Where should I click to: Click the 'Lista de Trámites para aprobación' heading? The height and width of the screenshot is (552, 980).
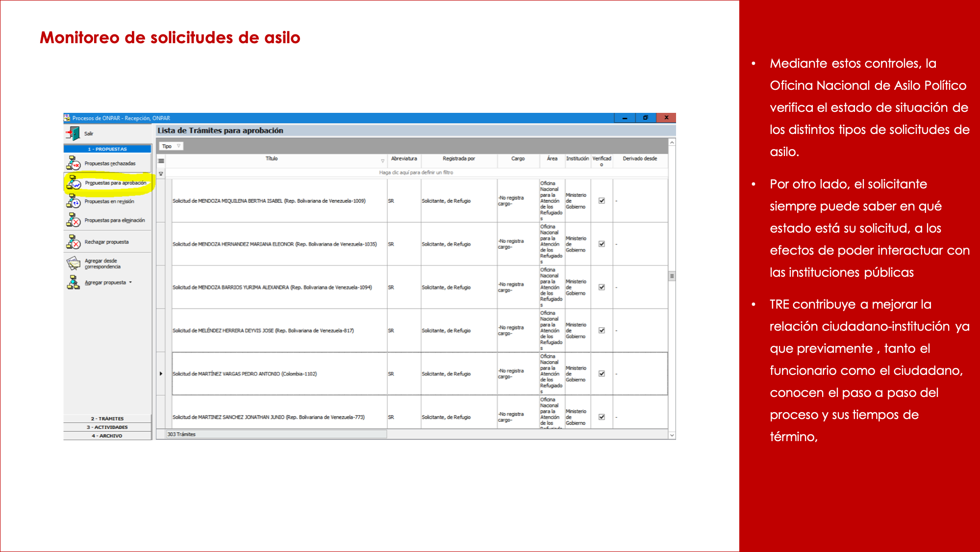221,131
